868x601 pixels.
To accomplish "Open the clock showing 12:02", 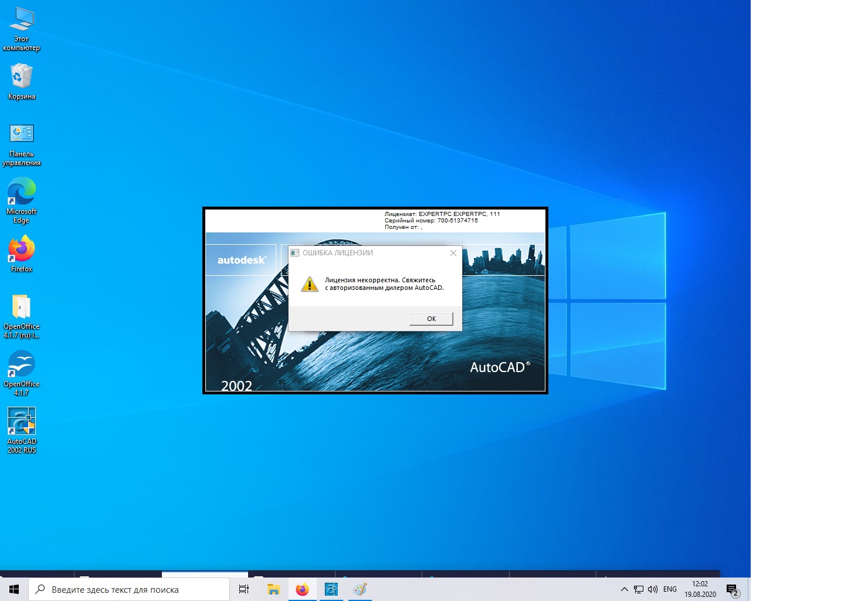I will tap(700, 589).
